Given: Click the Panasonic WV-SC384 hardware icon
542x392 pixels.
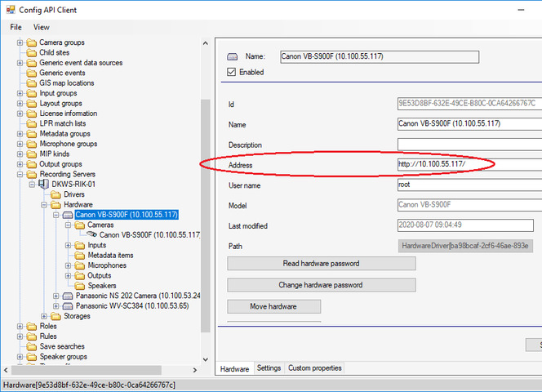Looking at the screenshot, I should tap(68, 305).
